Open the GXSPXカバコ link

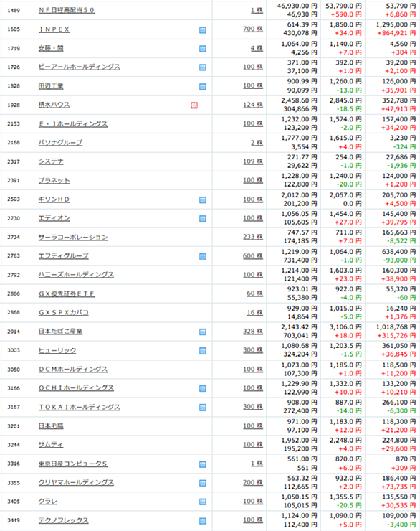coord(64,313)
